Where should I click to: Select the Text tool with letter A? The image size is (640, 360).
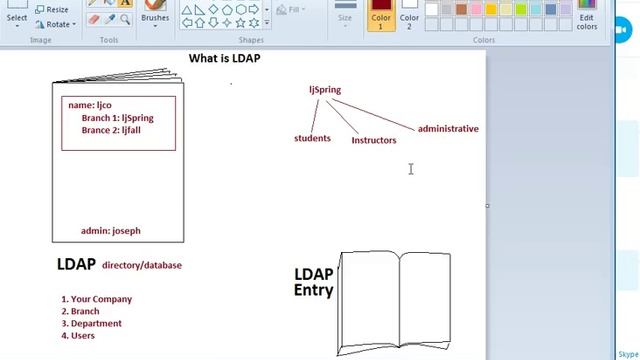tap(125, 3)
